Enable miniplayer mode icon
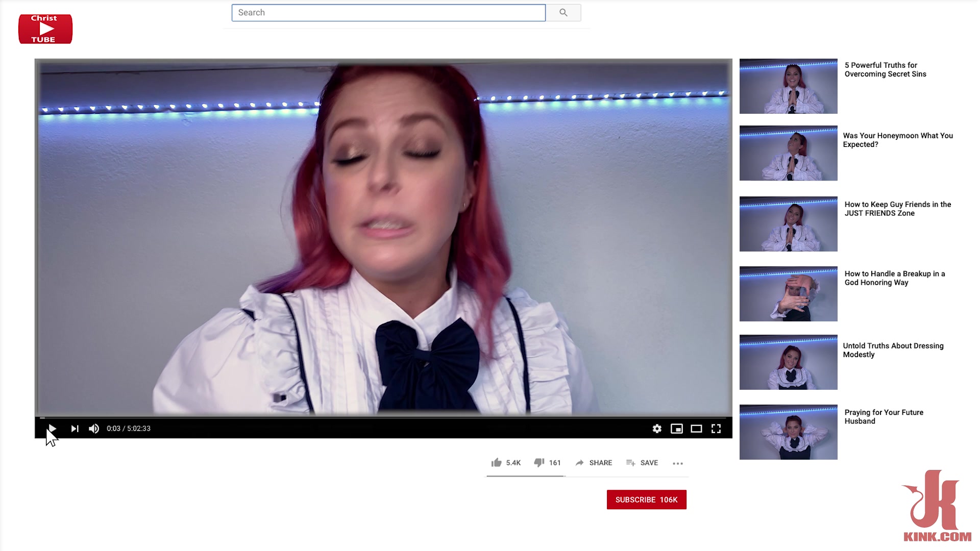The width and height of the screenshot is (980, 551). pyautogui.click(x=677, y=429)
